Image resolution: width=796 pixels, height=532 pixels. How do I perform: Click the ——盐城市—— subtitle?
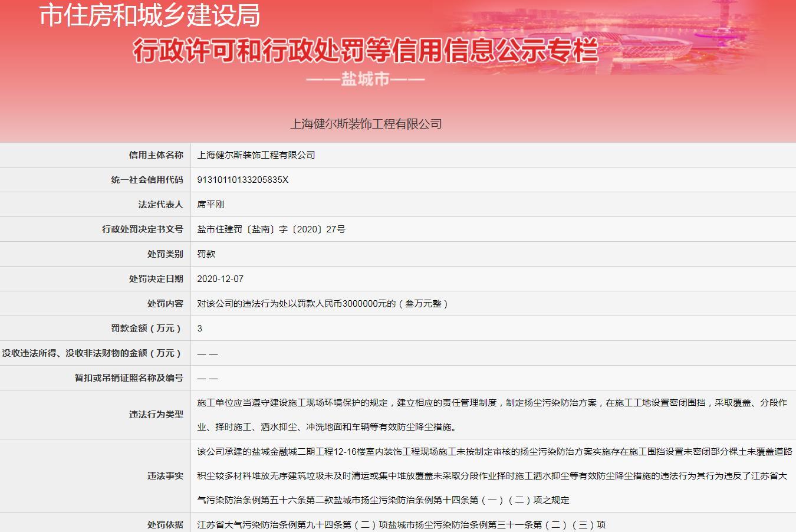pyautogui.click(x=366, y=78)
